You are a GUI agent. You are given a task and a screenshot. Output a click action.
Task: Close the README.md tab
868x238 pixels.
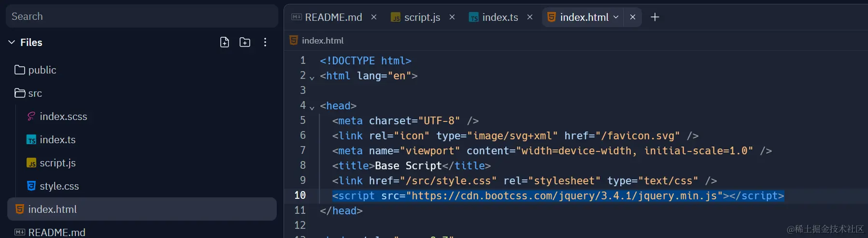pyautogui.click(x=374, y=17)
